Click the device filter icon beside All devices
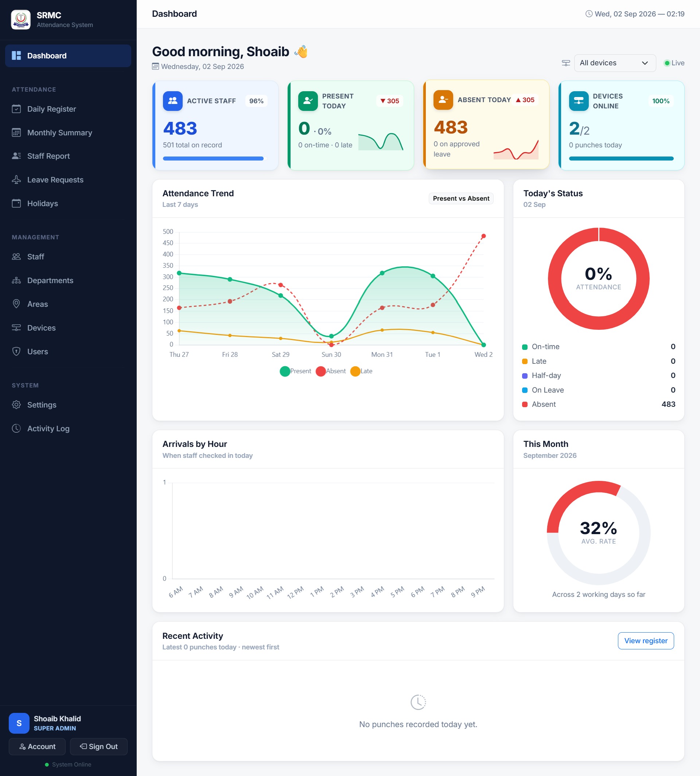The width and height of the screenshot is (700, 776). (x=566, y=63)
